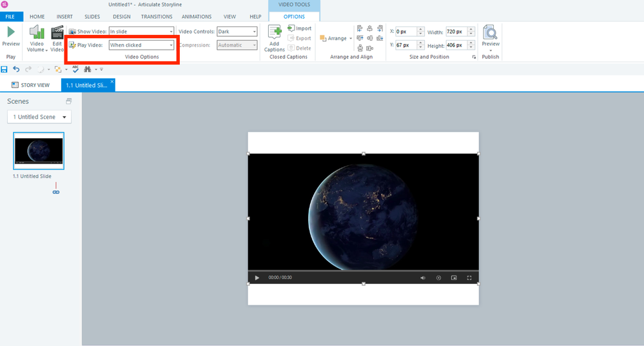This screenshot has width=644, height=346.
Task: Click the Undo arrow icon
Action: (16, 69)
